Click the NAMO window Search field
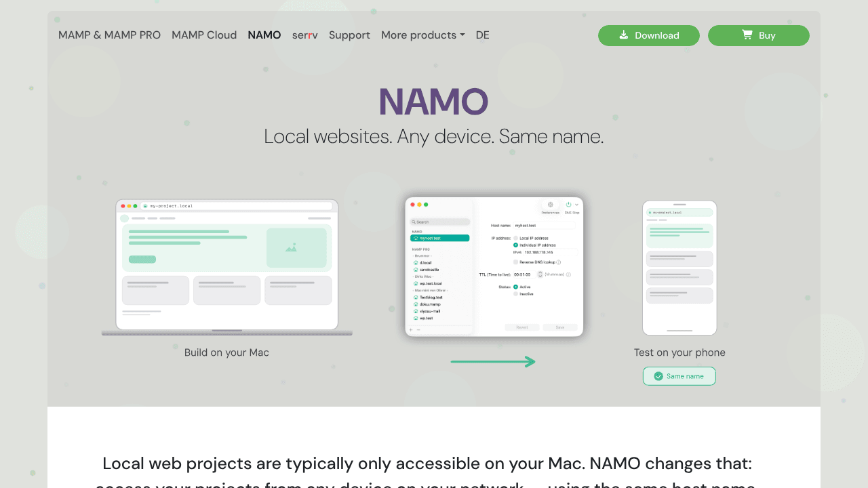 pyautogui.click(x=439, y=222)
